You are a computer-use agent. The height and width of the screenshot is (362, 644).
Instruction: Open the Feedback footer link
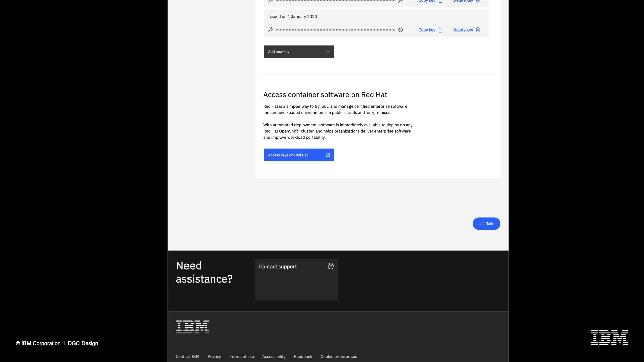[x=303, y=357]
